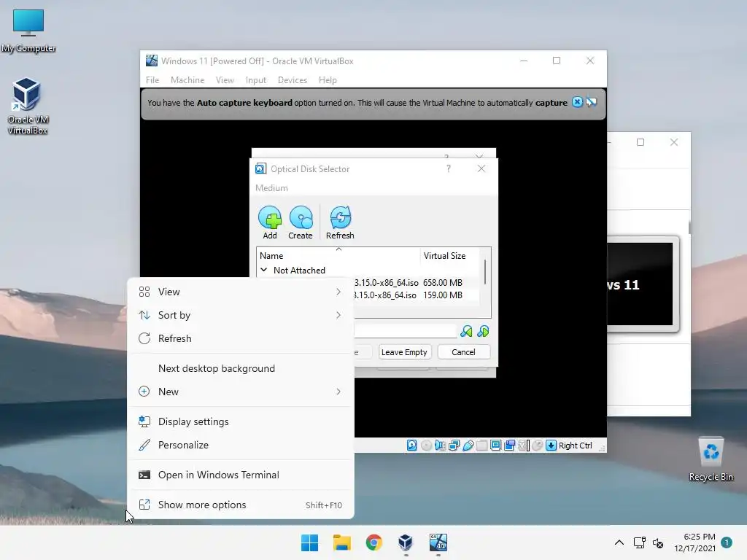The image size is (747, 560).
Task: Click hard disk activity icon in VM status bar
Action: click(x=411, y=446)
